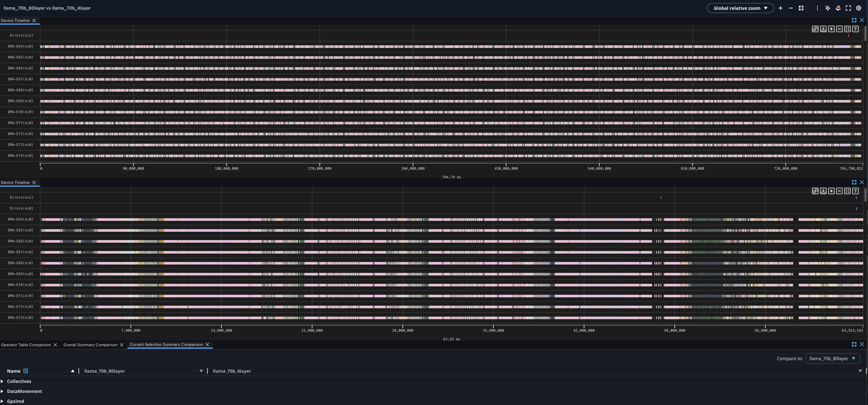Open settings gear icon in header
868x405 pixels.
coord(859,8)
